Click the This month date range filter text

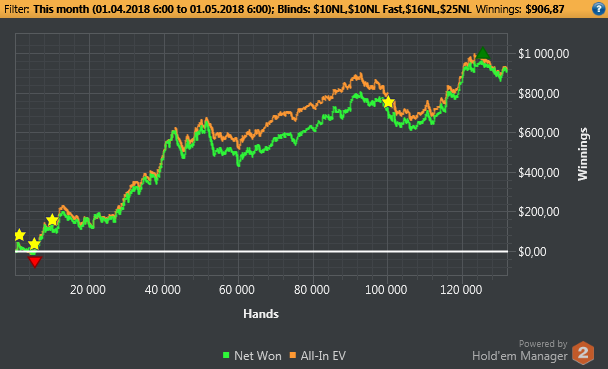pyautogui.click(x=153, y=9)
